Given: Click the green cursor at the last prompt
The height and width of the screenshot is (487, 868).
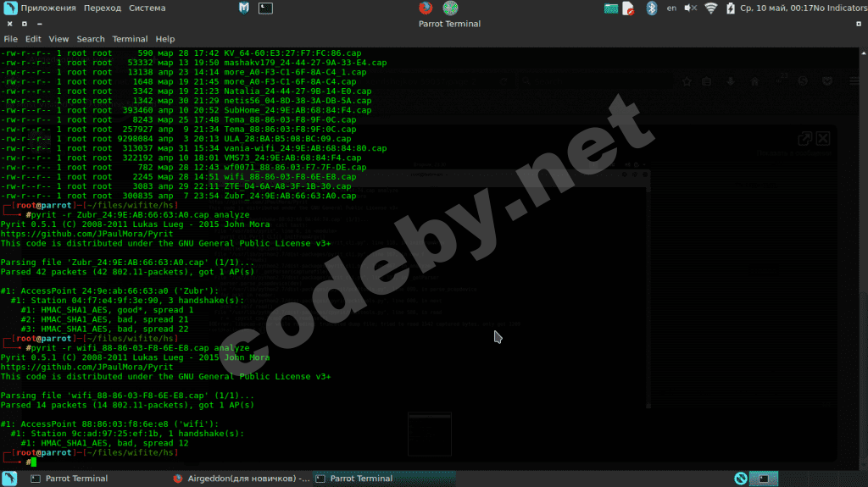Looking at the screenshot, I should click(34, 462).
